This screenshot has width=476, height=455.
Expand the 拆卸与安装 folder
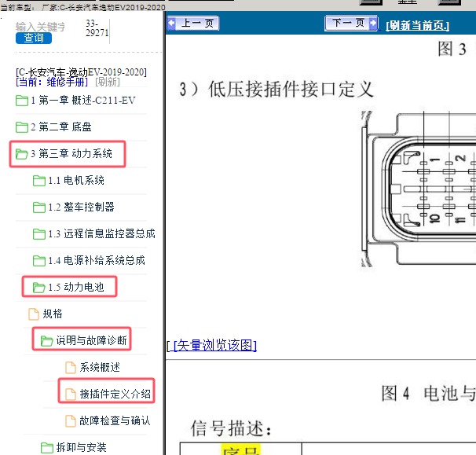click(x=74, y=447)
